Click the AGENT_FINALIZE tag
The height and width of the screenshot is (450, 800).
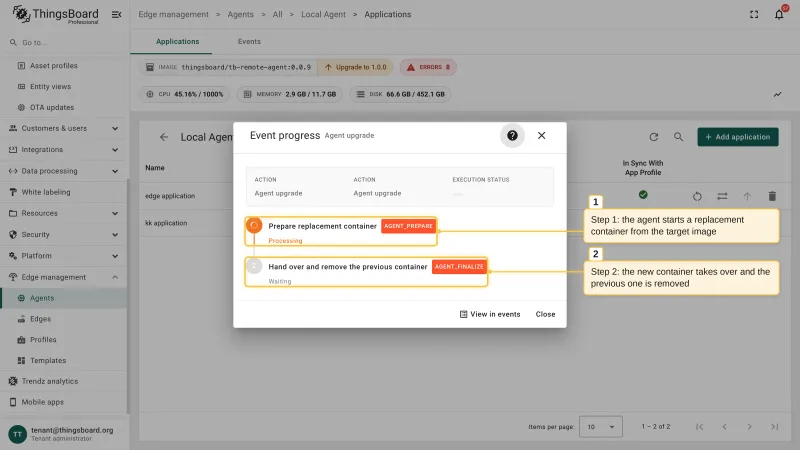click(459, 267)
